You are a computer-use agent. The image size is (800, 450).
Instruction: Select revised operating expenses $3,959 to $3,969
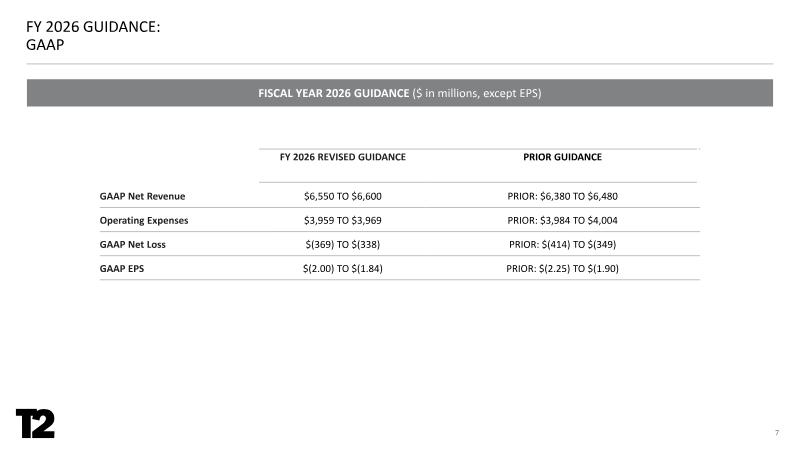pyautogui.click(x=342, y=219)
